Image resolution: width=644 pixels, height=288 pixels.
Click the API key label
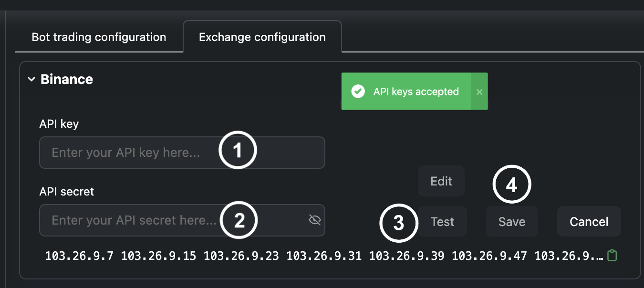tap(59, 124)
